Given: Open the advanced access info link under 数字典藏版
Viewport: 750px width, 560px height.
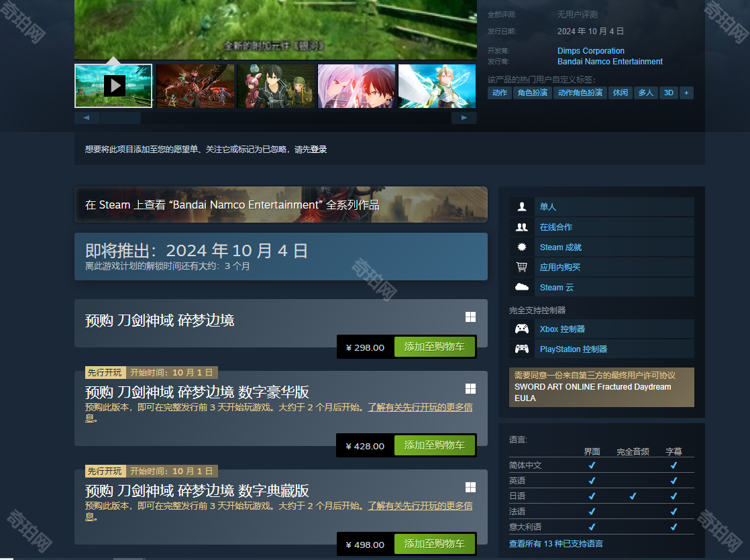Looking at the screenshot, I should pos(420,506).
